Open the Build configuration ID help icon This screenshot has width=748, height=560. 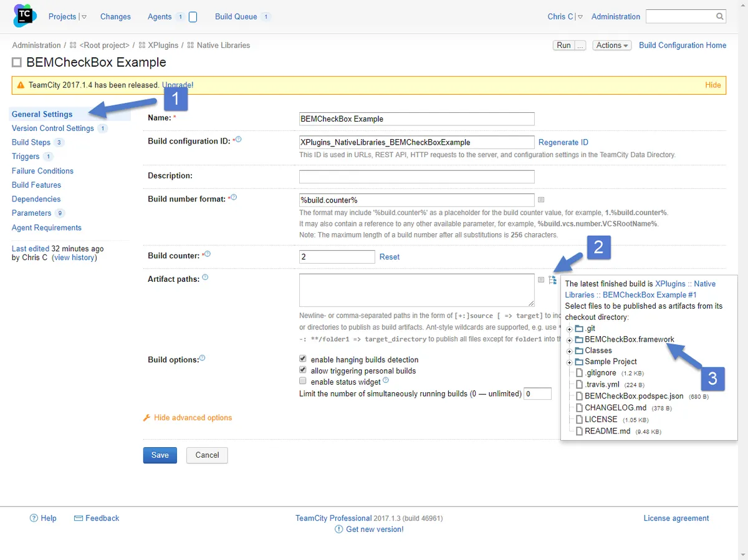(x=238, y=140)
